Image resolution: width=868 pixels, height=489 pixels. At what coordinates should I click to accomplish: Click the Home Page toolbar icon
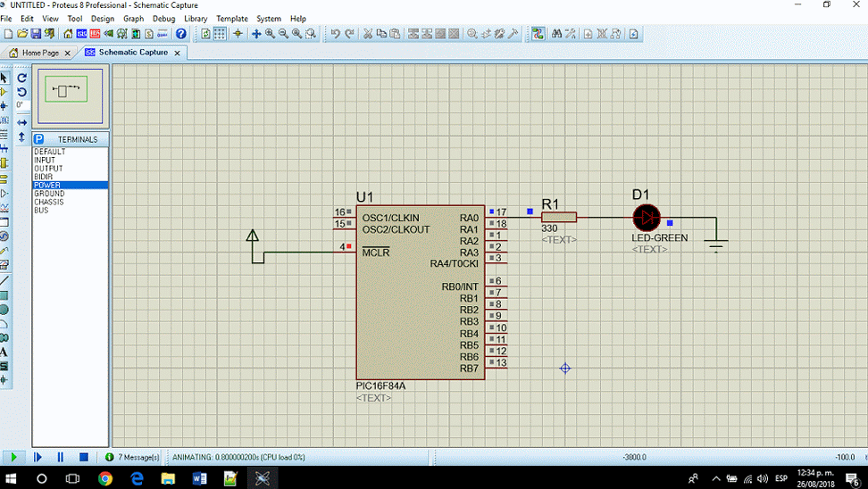68,34
